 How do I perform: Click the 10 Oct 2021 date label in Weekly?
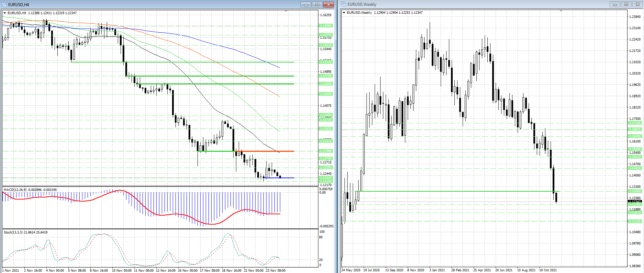pyautogui.click(x=548, y=270)
